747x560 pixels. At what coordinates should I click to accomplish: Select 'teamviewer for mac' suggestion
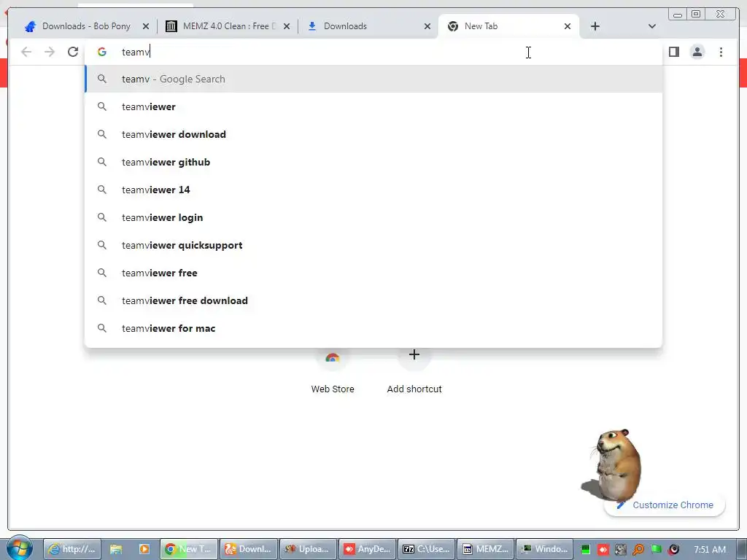pos(373,328)
